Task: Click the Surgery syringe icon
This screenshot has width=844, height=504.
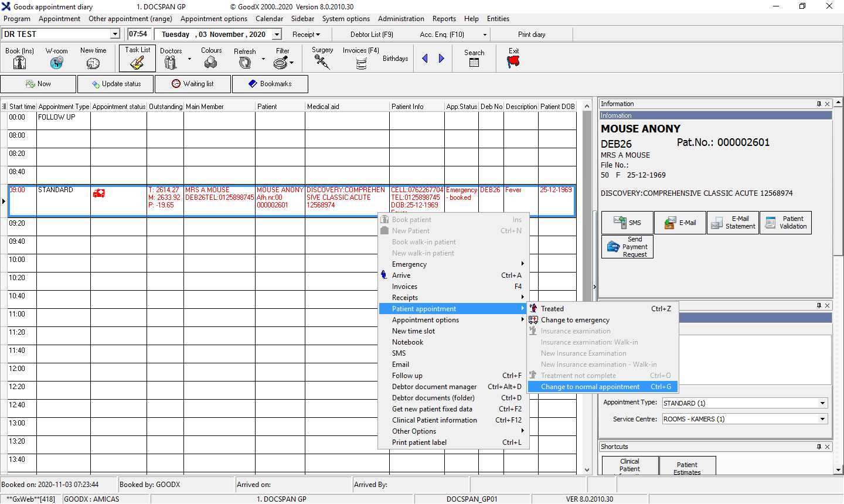Action: [322, 62]
